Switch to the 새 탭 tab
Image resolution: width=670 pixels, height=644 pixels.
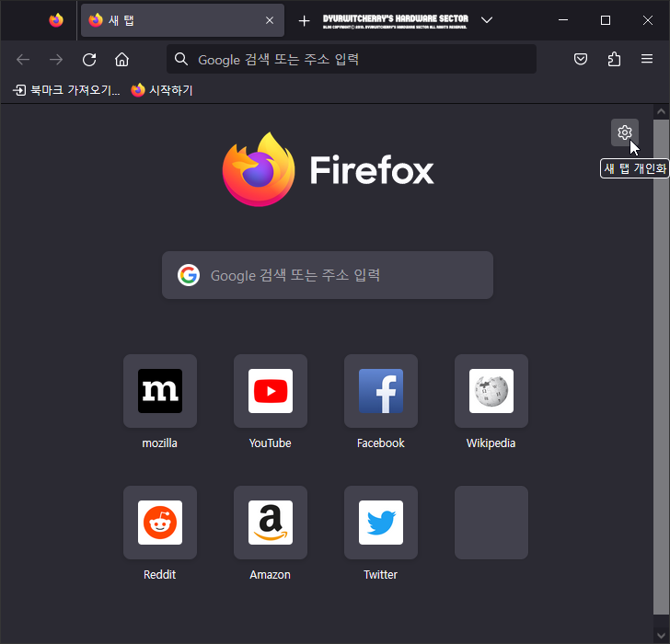pos(182,20)
